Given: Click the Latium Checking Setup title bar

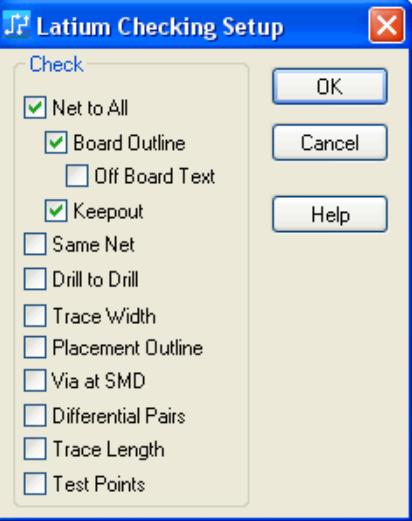Looking at the screenshot, I should [x=160, y=26].
